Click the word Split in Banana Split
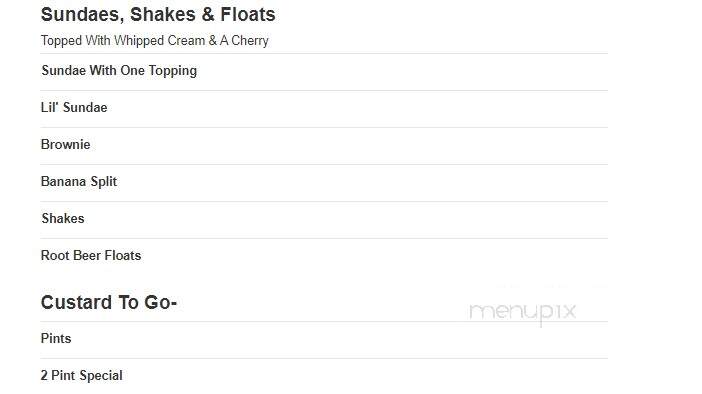Image resolution: width=702 pixels, height=394 pixels. [x=104, y=182]
